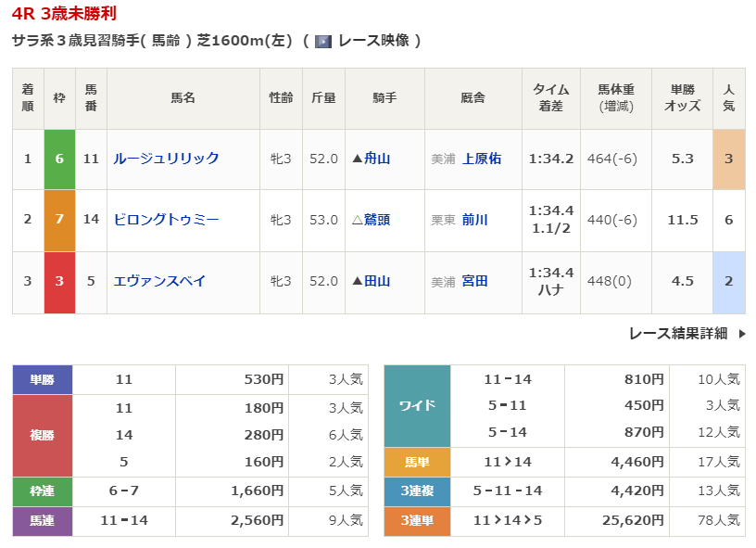Click jockey name 田山
Viewport: 756px width, 548px height.
[x=377, y=281]
